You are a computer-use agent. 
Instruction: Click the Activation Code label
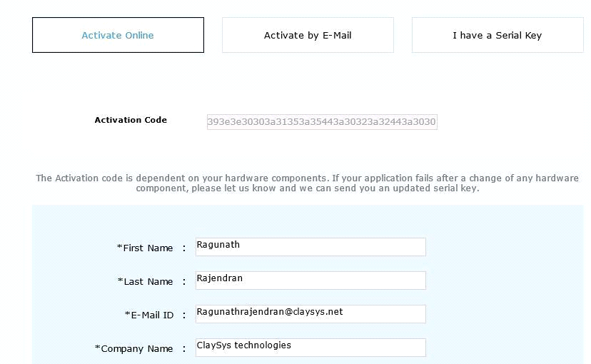(131, 120)
